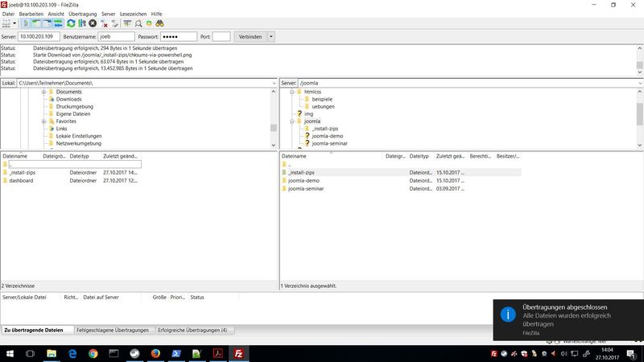Click the disconnect from server icon
The height and width of the screenshot is (362, 644).
pos(105,24)
